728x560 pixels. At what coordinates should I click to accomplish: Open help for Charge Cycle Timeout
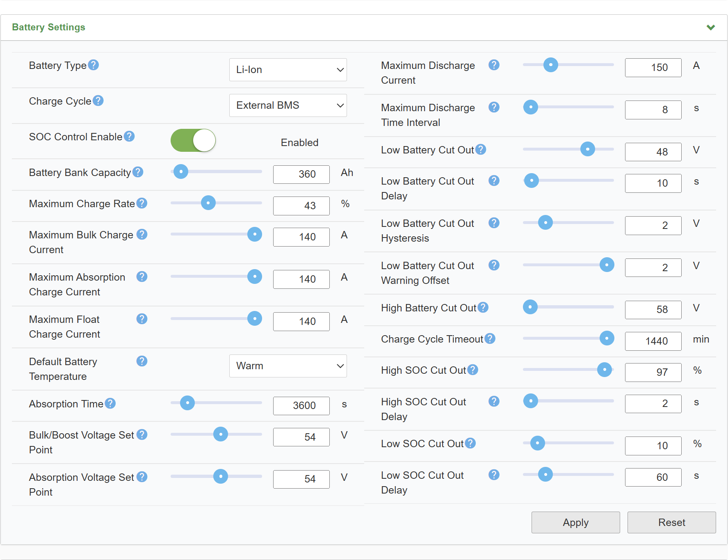[x=490, y=338]
